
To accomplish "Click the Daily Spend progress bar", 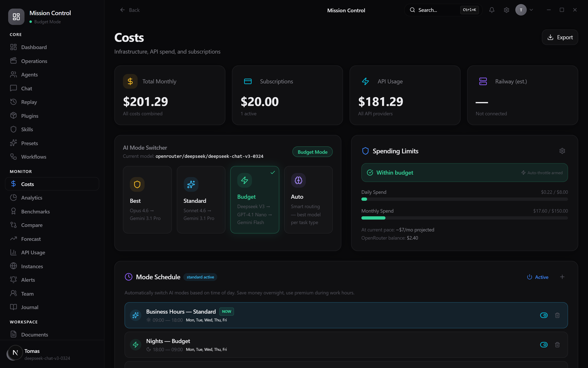I will click(x=464, y=199).
